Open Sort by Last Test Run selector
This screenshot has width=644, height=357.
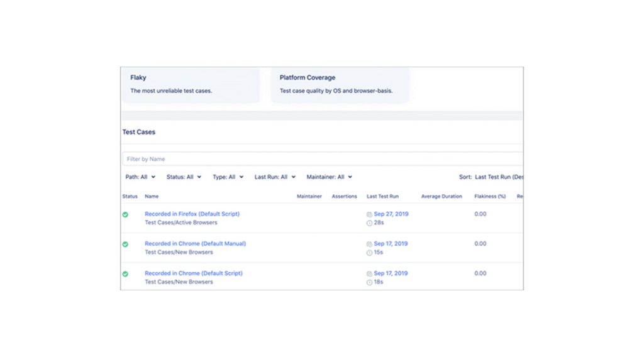click(x=491, y=177)
